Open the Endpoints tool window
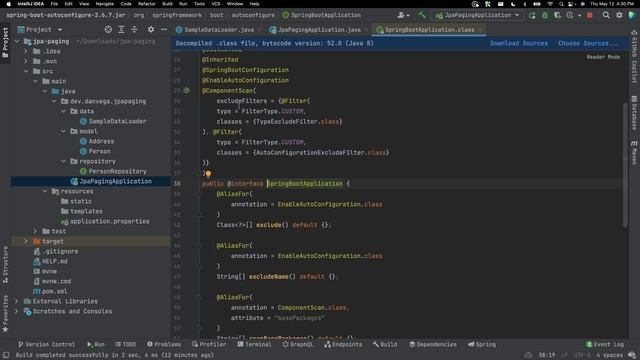640x360 pixels. (343, 344)
